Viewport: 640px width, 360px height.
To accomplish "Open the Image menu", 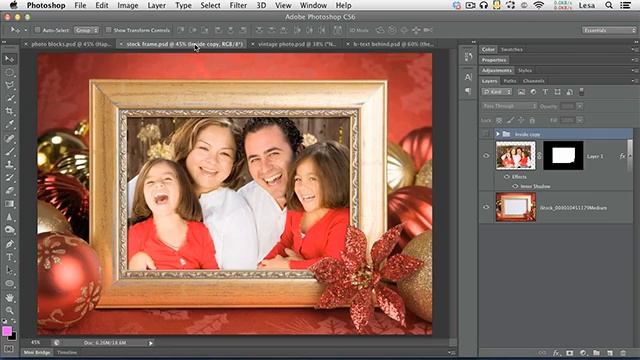I will (128, 5).
